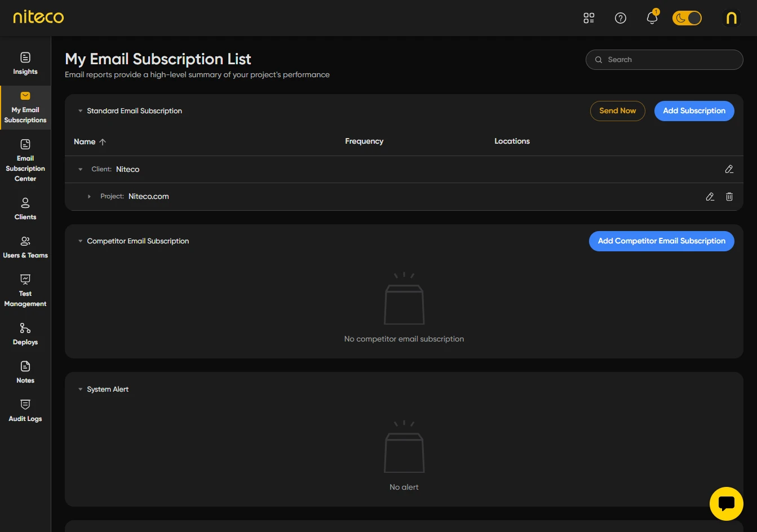The width and height of the screenshot is (757, 532).
Task: Click Add Competitor Email Subscription button
Action: pyautogui.click(x=662, y=241)
